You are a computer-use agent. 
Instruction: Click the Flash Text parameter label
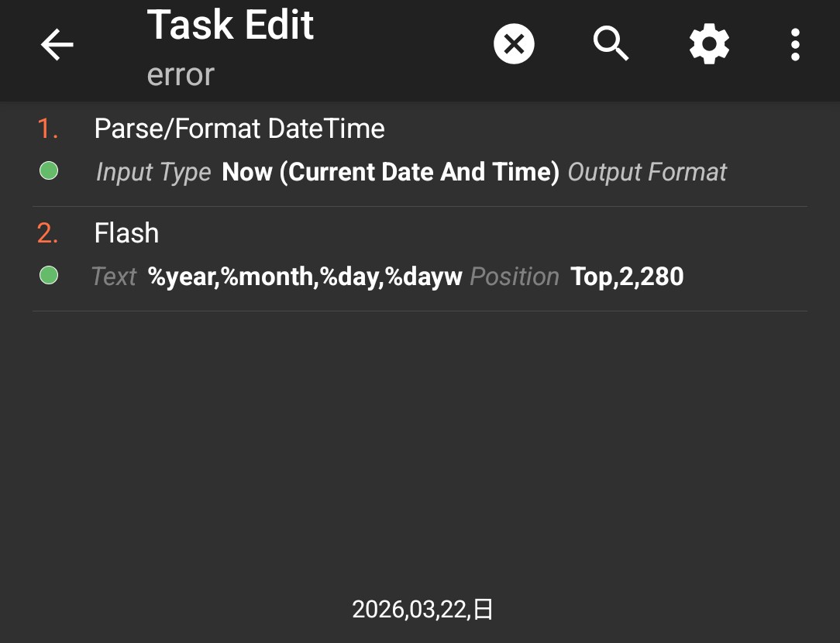[114, 277]
